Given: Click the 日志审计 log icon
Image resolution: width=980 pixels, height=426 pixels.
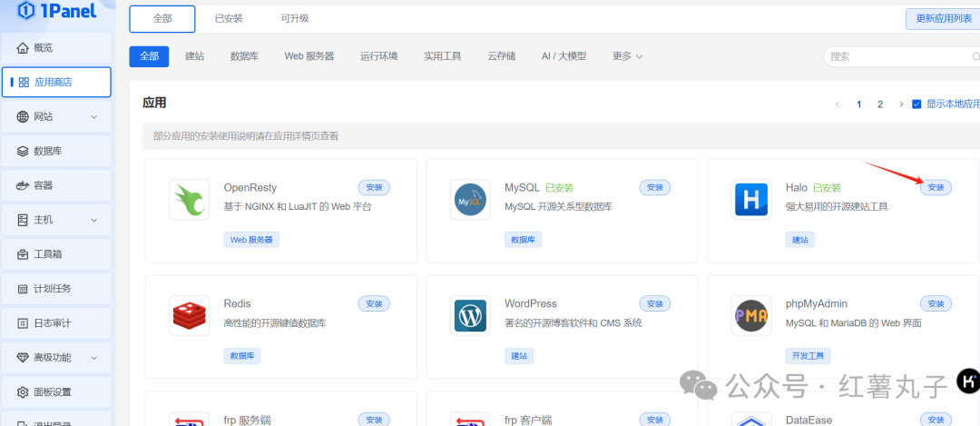Looking at the screenshot, I should 23,322.
